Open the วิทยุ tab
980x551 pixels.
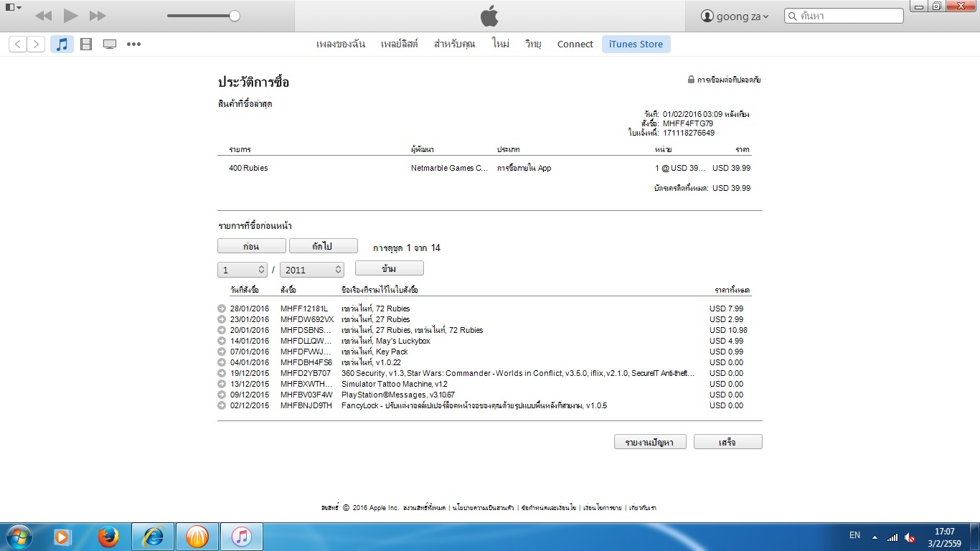coord(533,44)
